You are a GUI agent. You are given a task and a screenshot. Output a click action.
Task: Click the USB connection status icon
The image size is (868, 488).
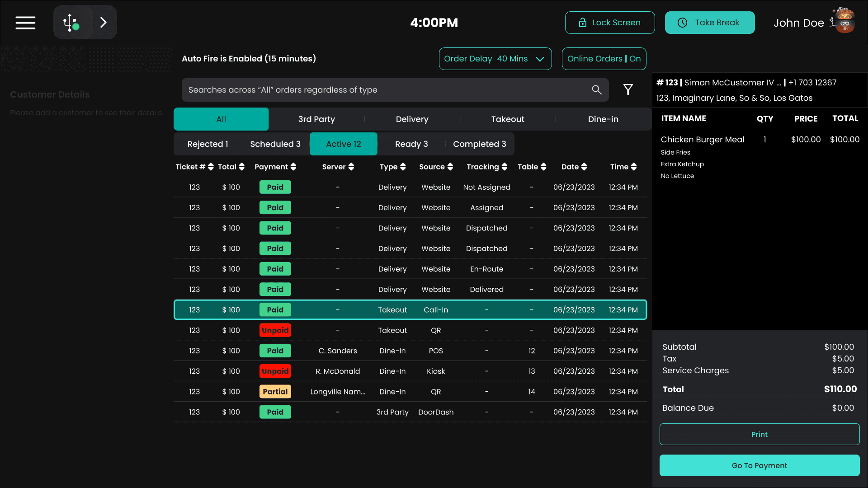pyautogui.click(x=71, y=23)
